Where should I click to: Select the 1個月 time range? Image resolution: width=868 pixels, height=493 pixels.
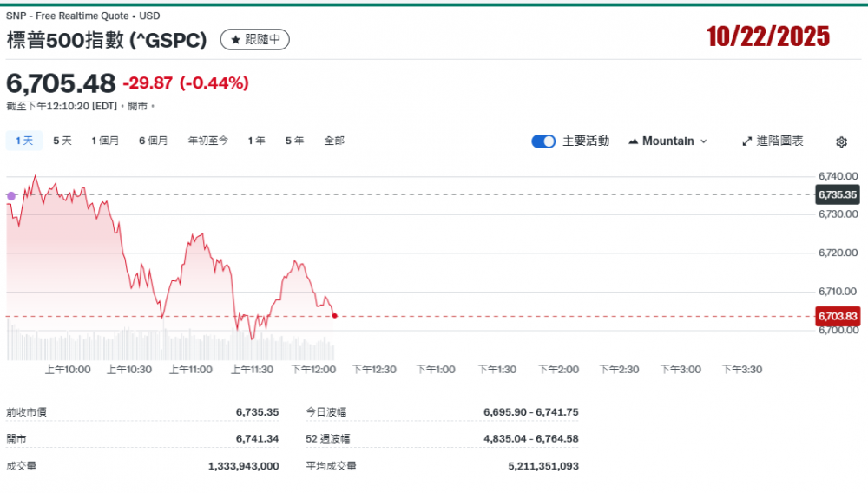pyautogui.click(x=105, y=141)
